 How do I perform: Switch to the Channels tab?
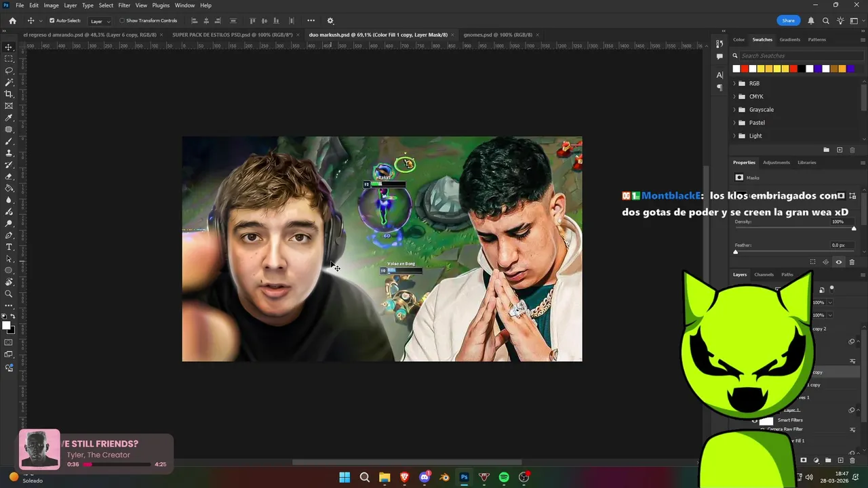[764, 274]
